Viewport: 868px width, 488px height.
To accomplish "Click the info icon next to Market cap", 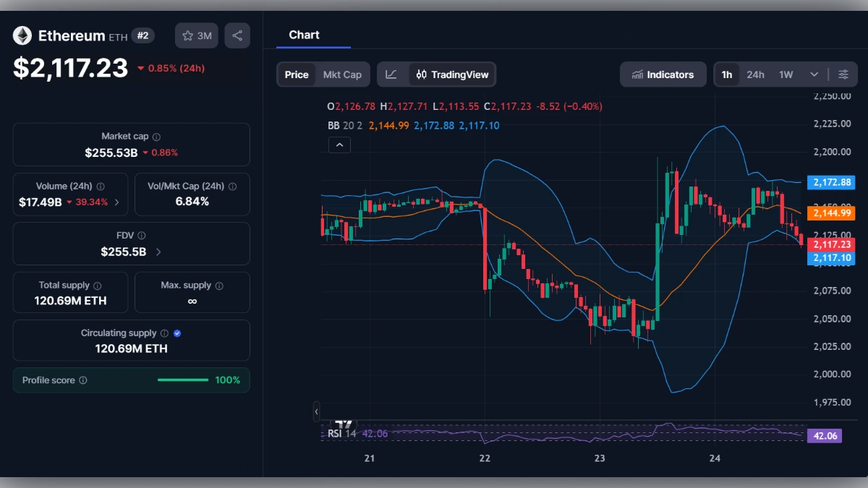I will click(x=158, y=136).
